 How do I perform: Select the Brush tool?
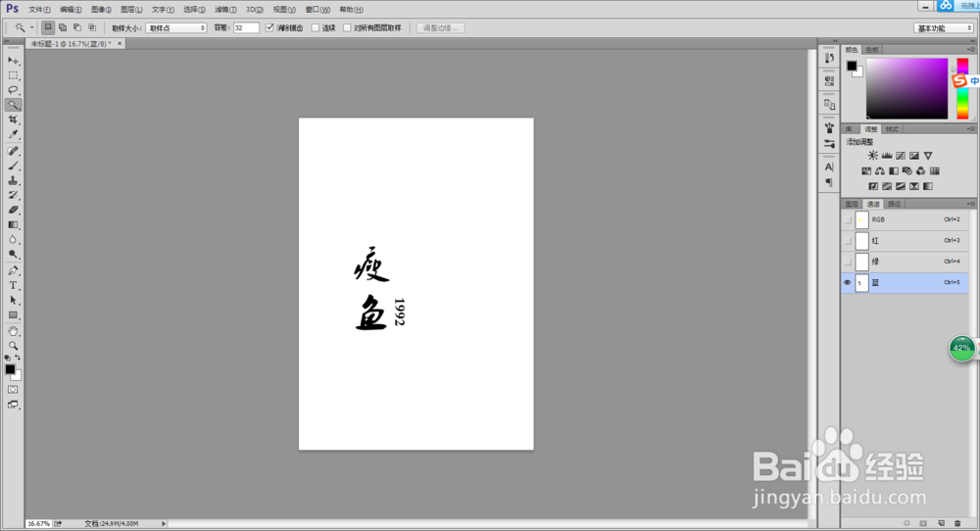click(x=13, y=167)
